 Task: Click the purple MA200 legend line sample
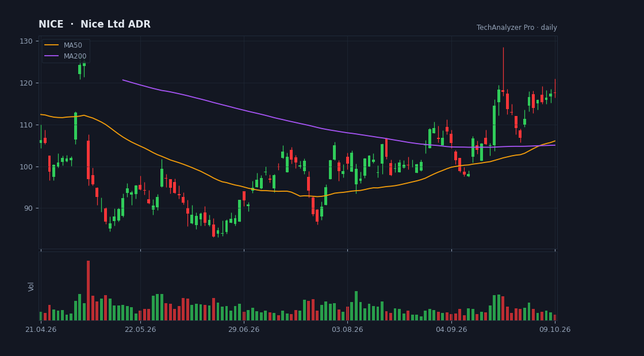click(x=52, y=56)
